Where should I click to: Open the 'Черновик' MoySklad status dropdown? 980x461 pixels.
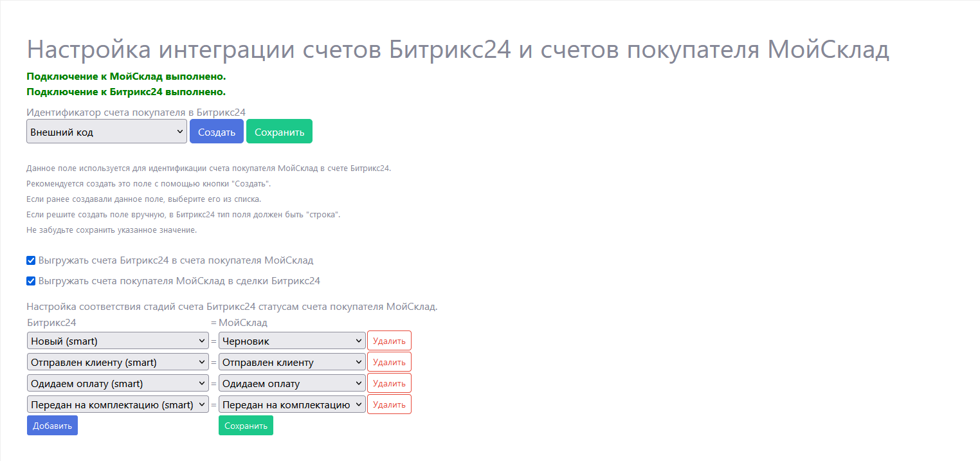[x=292, y=341]
